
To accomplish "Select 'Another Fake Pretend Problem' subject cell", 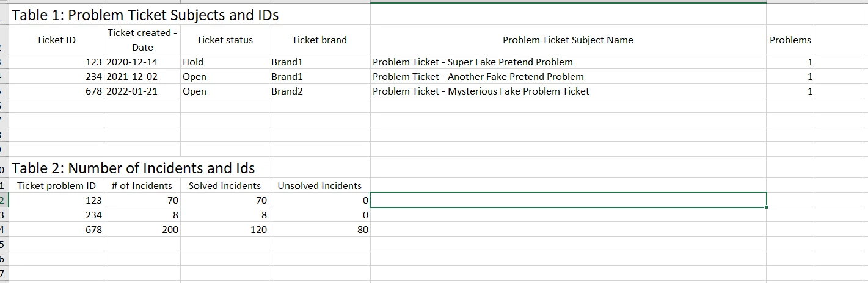I will click(568, 77).
